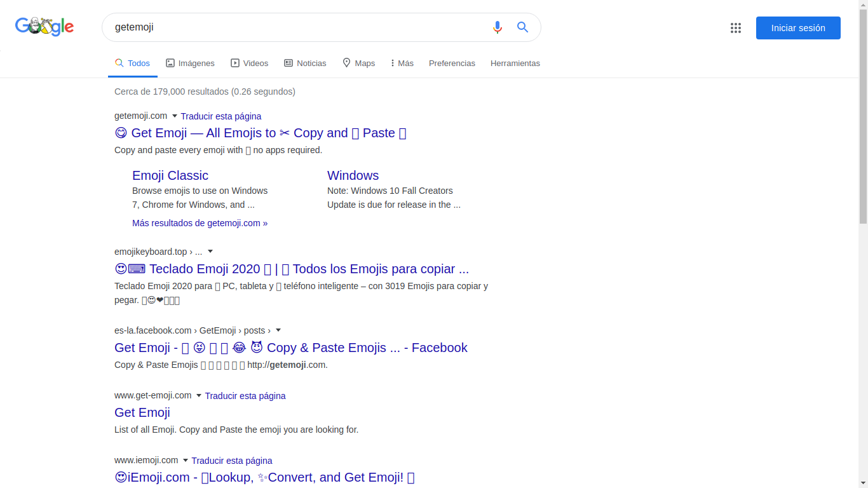868x488 pixels.
Task: Open the Get Emoji — All Emojis result
Action: [x=261, y=133]
